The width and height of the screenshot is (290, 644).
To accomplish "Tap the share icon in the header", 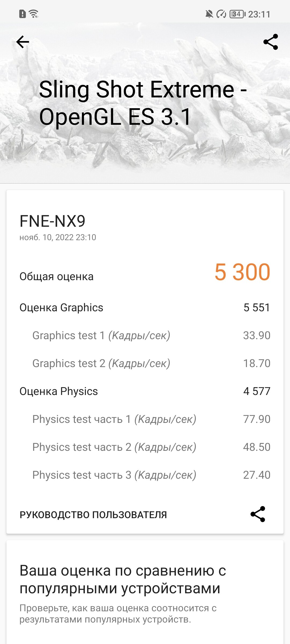I will tap(271, 42).
